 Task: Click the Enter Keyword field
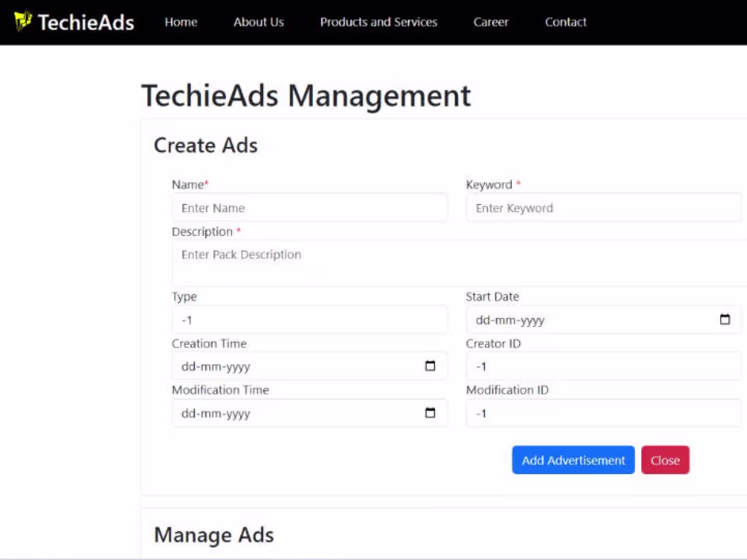pyautogui.click(x=603, y=207)
